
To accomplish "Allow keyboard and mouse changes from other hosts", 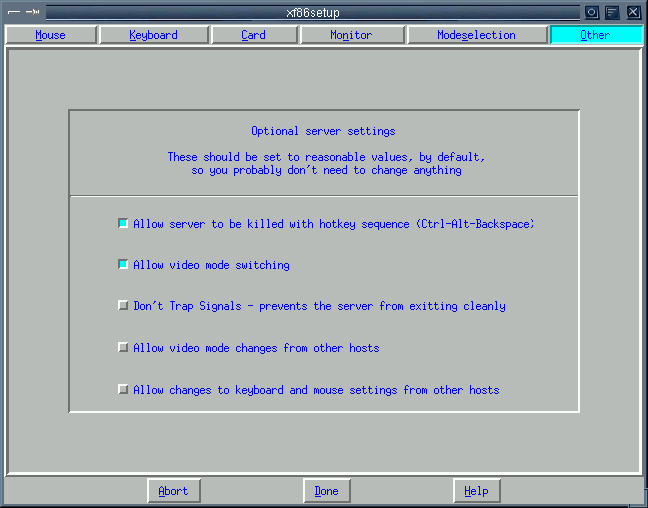I will pyautogui.click(x=123, y=390).
